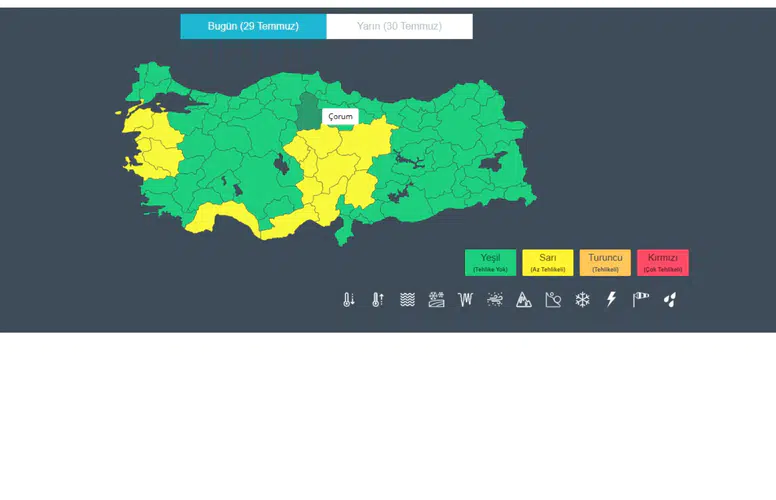Select the frost icicles warning icon
Image resolution: width=776 pixels, height=500 pixels.
tap(466, 300)
